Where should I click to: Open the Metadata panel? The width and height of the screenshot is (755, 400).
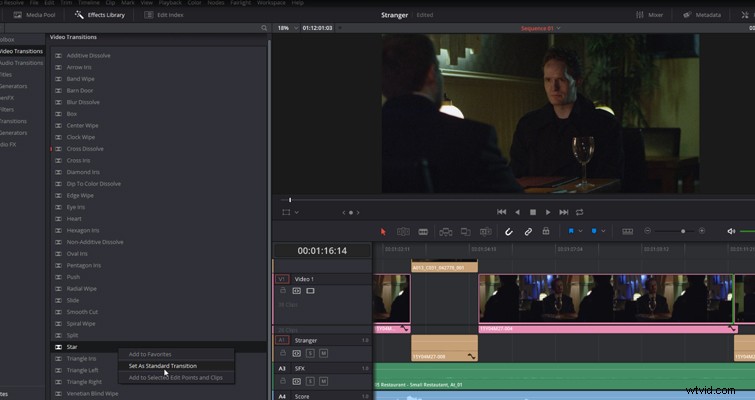(x=702, y=15)
